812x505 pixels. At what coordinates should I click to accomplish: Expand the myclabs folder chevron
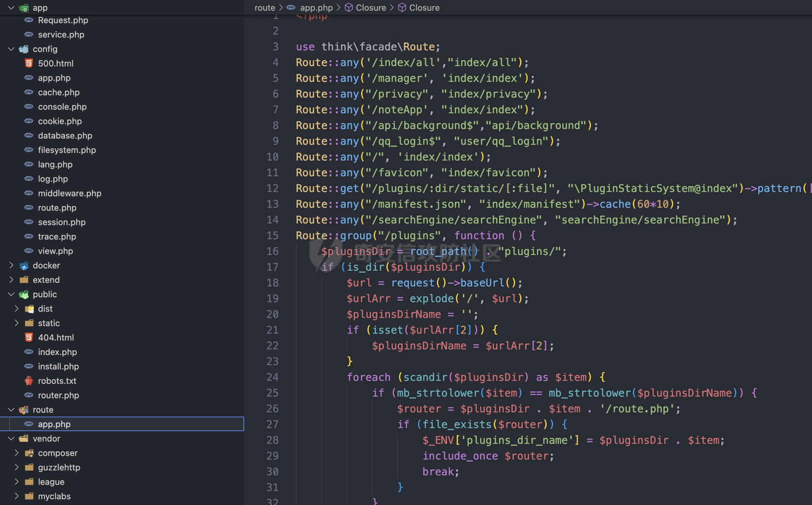(17, 496)
